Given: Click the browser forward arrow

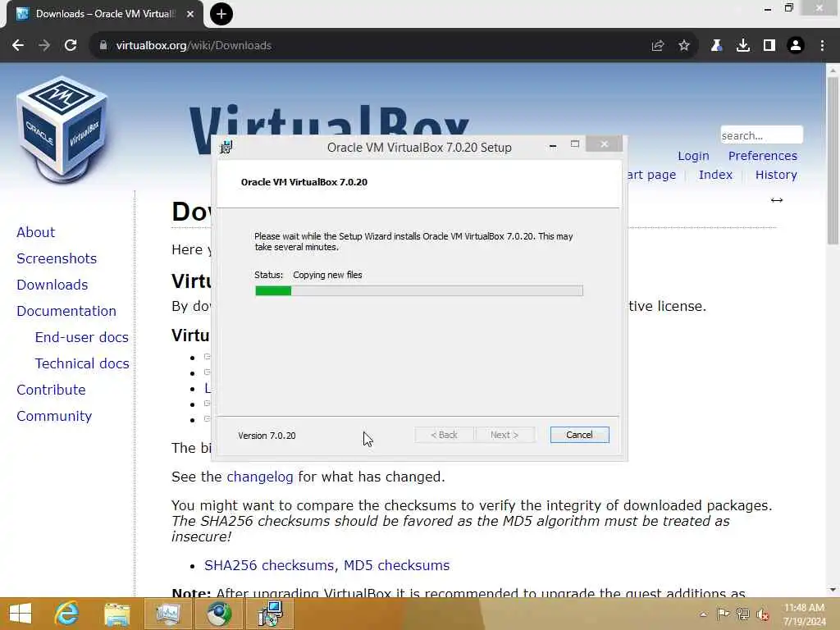Looking at the screenshot, I should [44, 46].
